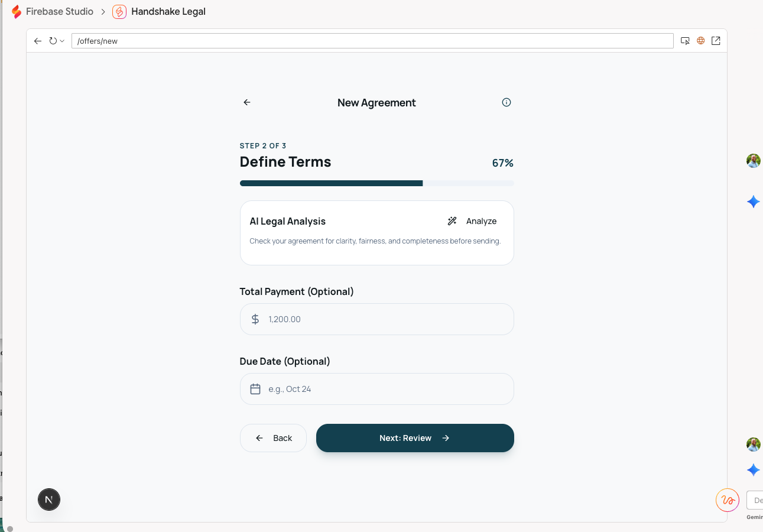Expand the reload options dropdown arrow
The height and width of the screenshot is (532, 763).
click(61, 41)
